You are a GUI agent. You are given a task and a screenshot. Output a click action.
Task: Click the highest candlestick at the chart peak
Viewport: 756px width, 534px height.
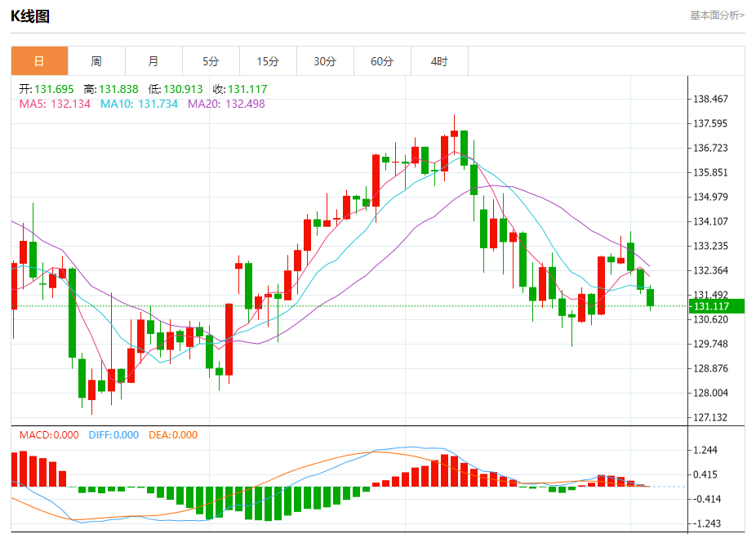click(454, 134)
